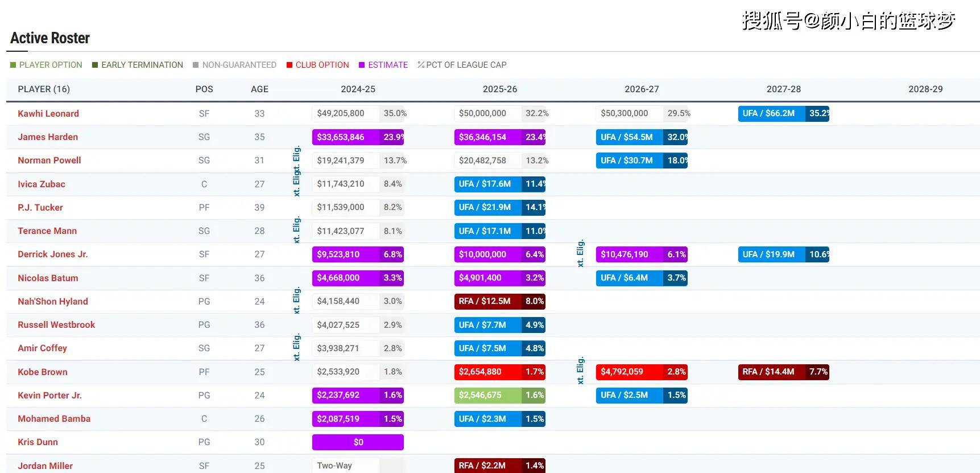Click the Active Roster heading

[50, 38]
